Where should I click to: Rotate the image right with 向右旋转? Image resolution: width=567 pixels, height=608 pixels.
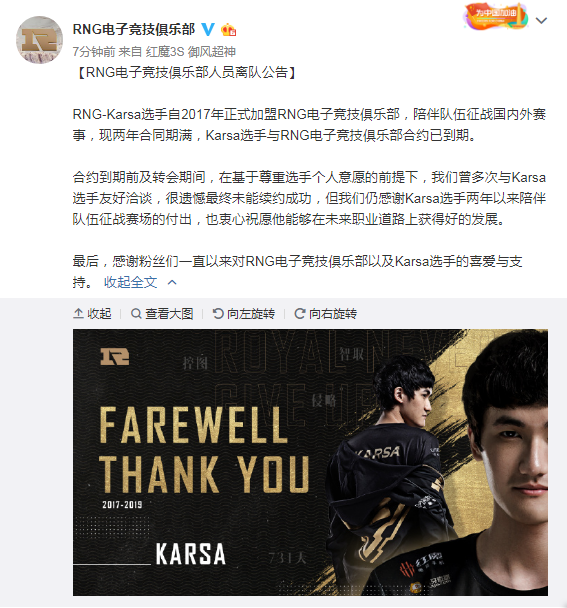click(326, 313)
